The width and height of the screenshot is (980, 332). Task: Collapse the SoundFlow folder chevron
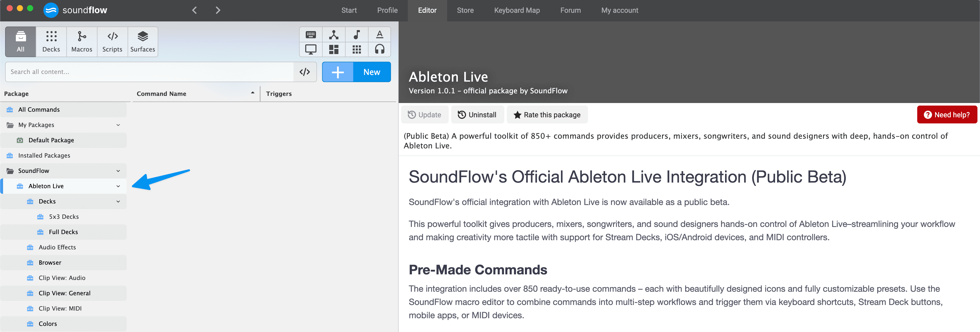click(118, 171)
